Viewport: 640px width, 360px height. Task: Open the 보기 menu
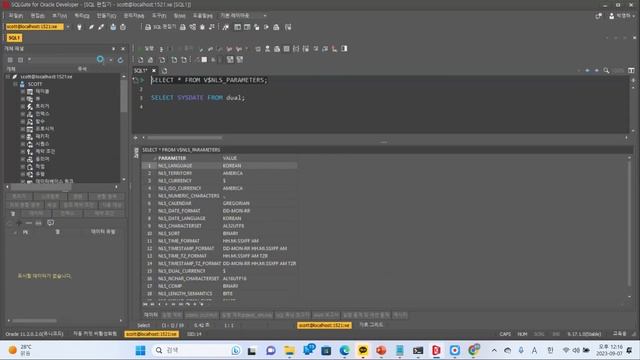pos(59,16)
